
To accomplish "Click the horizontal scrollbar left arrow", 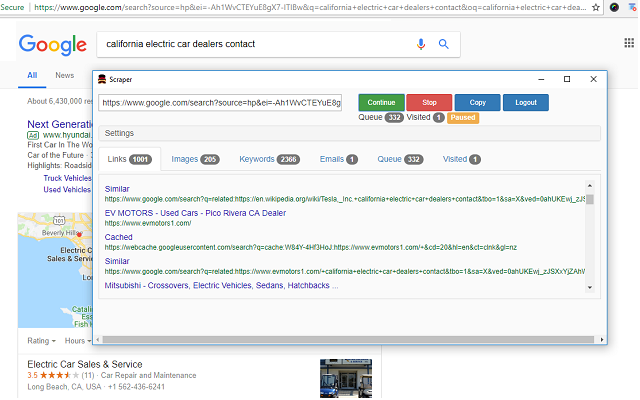I will (97, 340).
